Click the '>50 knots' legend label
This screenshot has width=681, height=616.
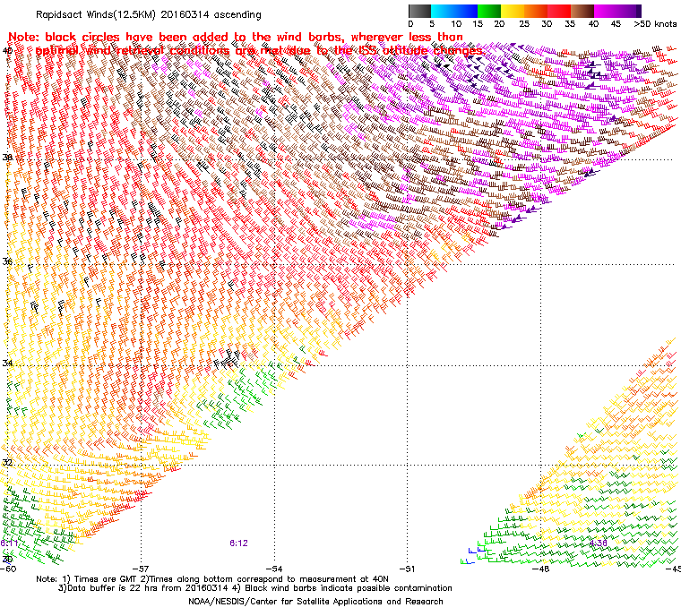click(x=655, y=24)
